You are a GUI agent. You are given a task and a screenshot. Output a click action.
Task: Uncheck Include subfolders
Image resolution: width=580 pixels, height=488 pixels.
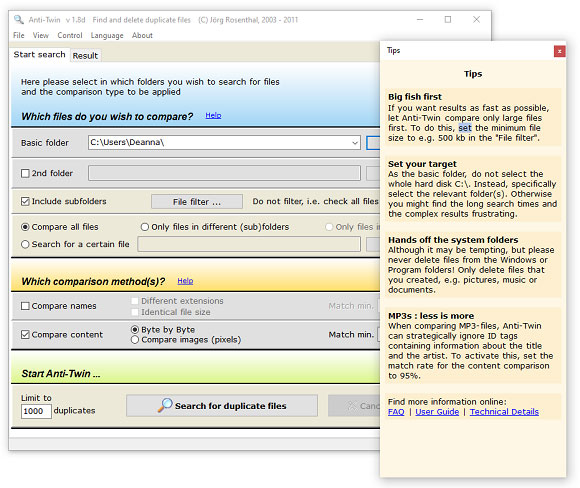[x=25, y=202]
